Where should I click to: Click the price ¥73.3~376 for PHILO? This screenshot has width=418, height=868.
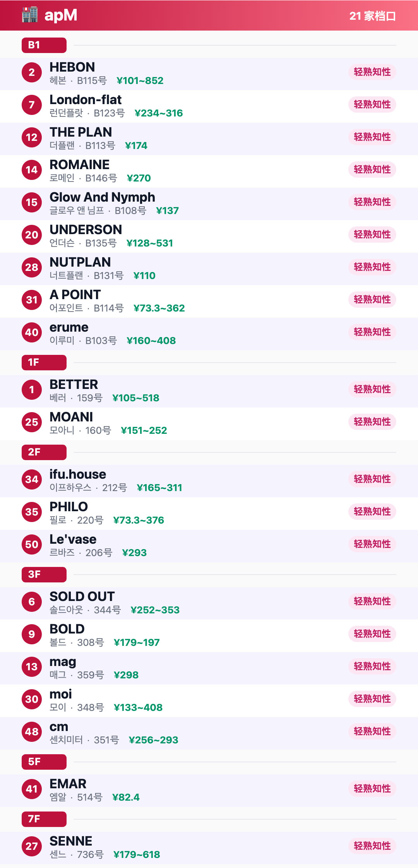[x=139, y=520]
